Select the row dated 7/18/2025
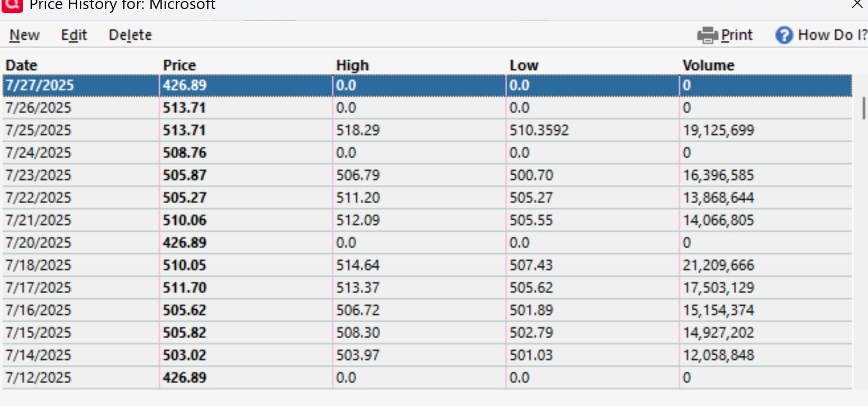 coord(427,265)
